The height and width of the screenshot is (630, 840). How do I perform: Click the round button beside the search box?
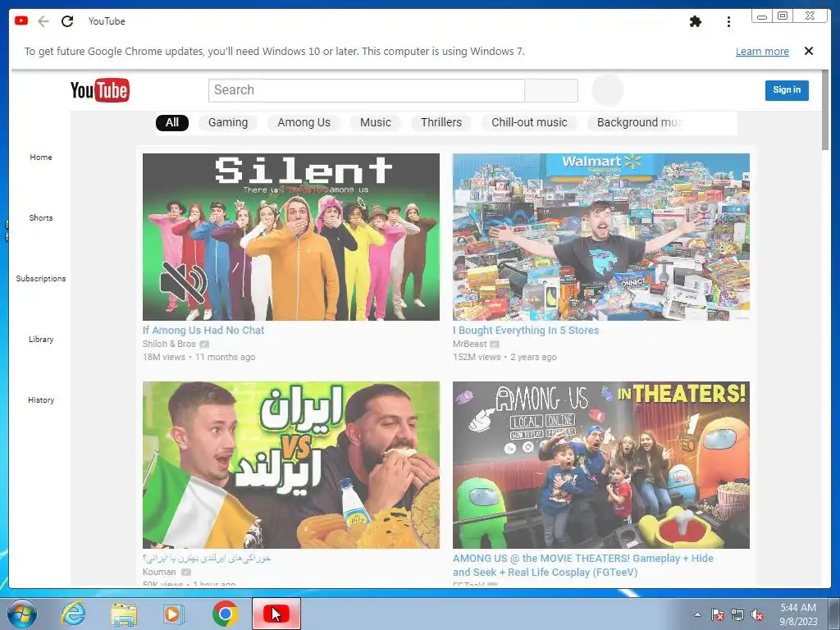tap(608, 90)
